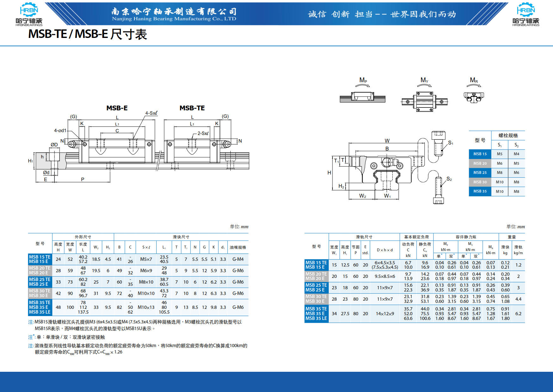Click M10×13 cell in left table
Screen dimensions: 553x392
point(146,307)
